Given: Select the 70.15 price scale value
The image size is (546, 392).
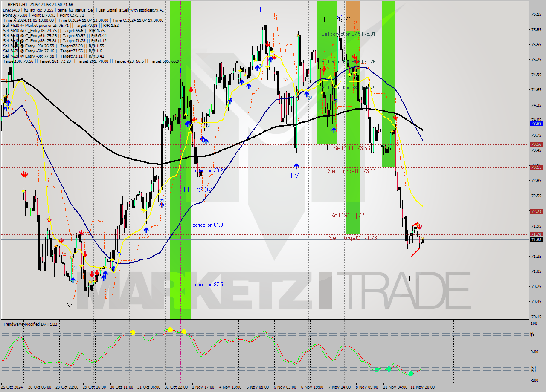Looking at the screenshot, I should pos(536,317).
